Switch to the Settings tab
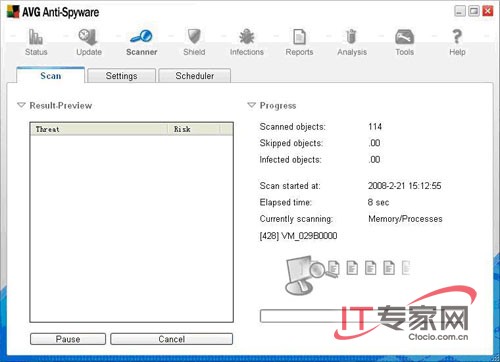This screenshot has height=362, width=500. pyautogui.click(x=121, y=76)
